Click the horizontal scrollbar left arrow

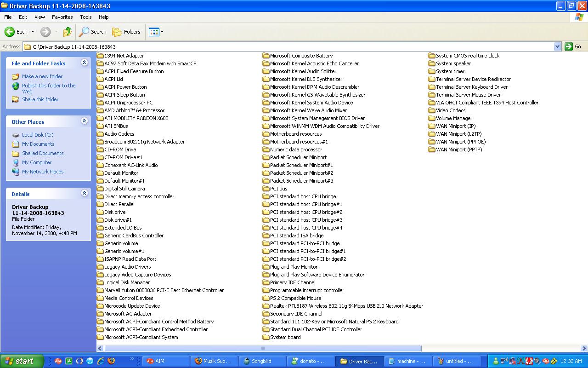click(100, 348)
